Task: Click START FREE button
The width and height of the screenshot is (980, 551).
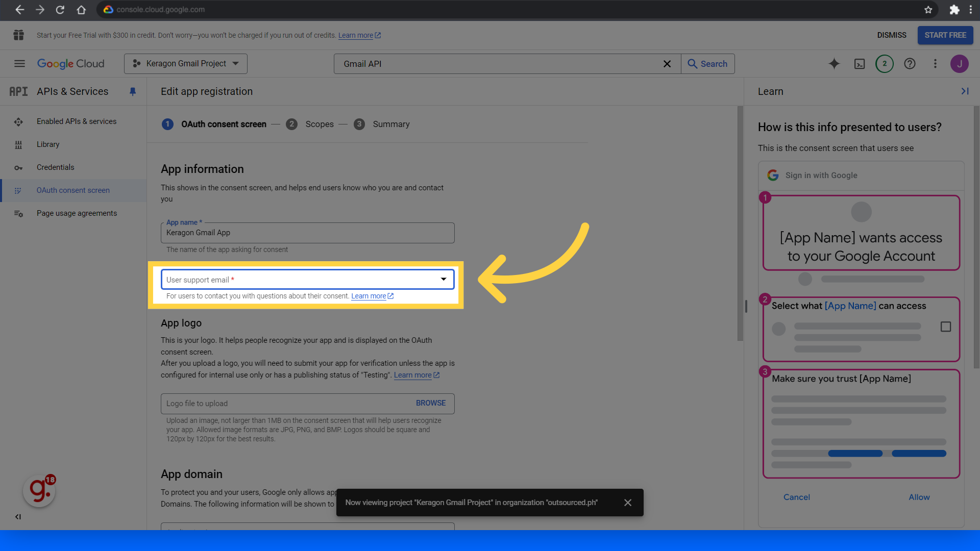Action: pyautogui.click(x=945, y=35)
